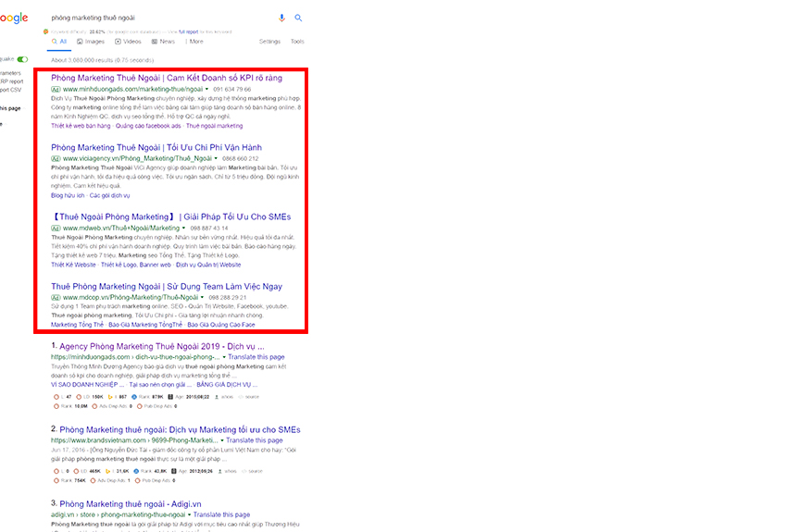Click source under the minhduongads organic result
The image size is (787, 532).
[x=249, y=397]
